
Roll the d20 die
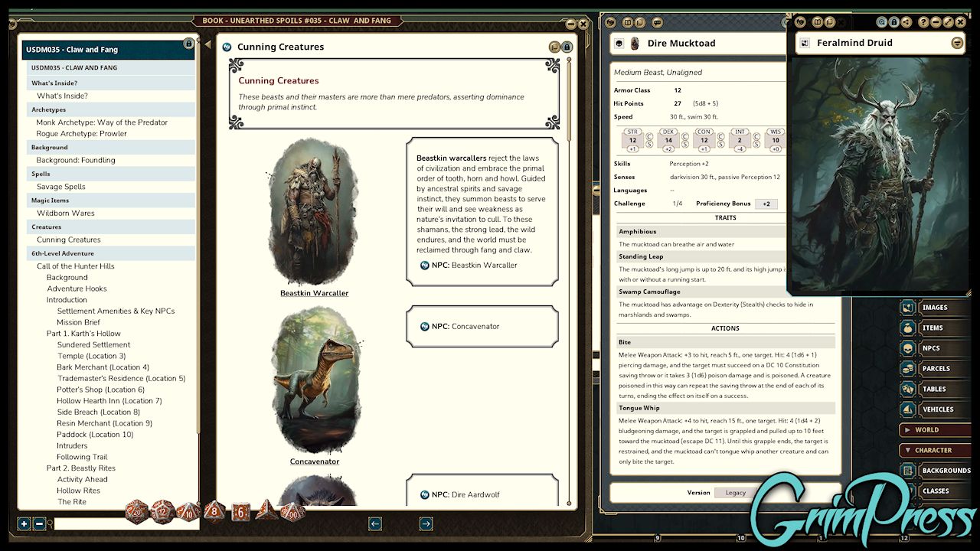[x=137, y=512]
